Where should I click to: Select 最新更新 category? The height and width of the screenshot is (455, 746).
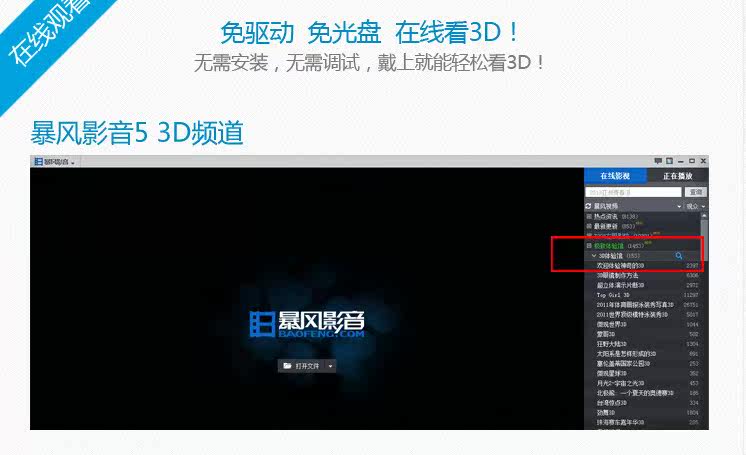[x=606, y=226]
